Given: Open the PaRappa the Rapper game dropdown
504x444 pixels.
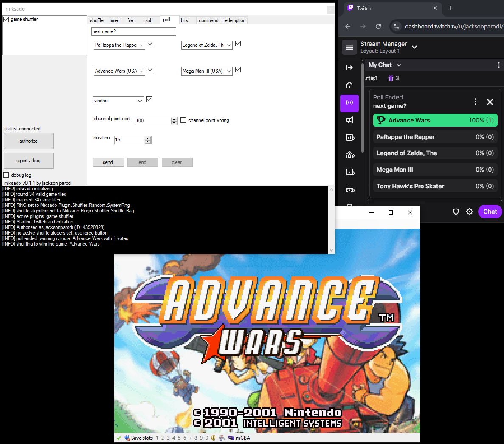Looking at the screenshot, I should 119,45.
